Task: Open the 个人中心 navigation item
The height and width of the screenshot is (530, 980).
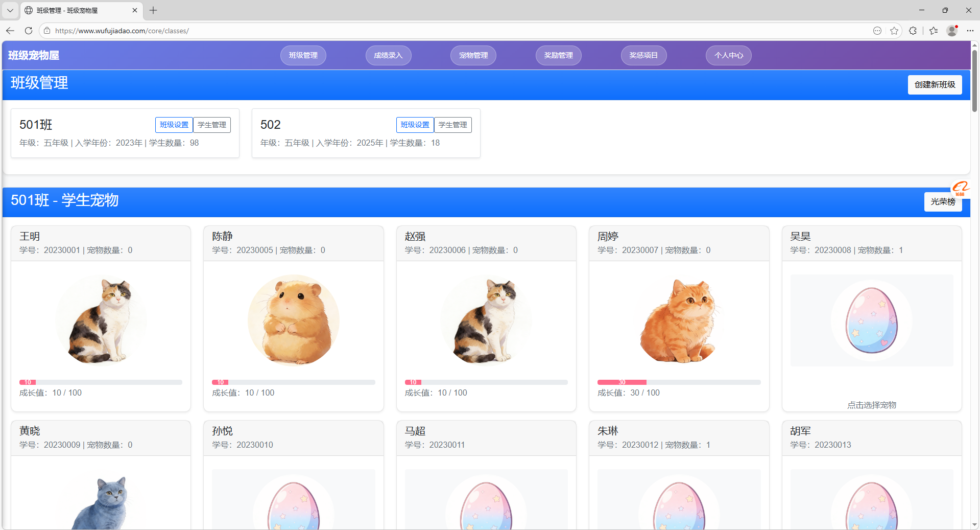Action: click(x=728, y=55)
